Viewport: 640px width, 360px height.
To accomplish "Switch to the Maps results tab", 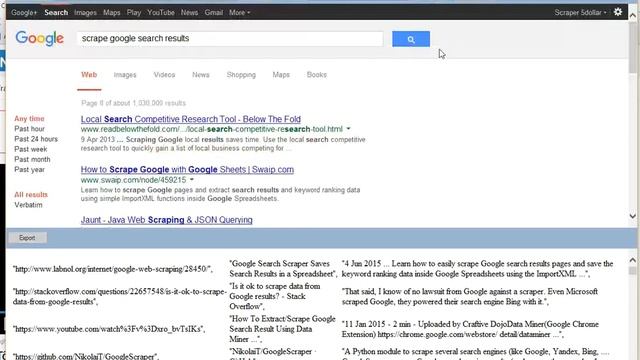I will pos(281,75).
